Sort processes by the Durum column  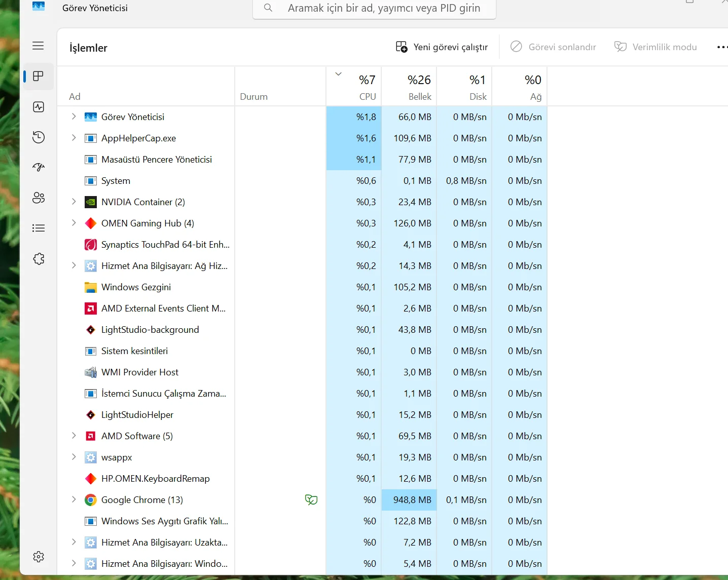point(280,87)
